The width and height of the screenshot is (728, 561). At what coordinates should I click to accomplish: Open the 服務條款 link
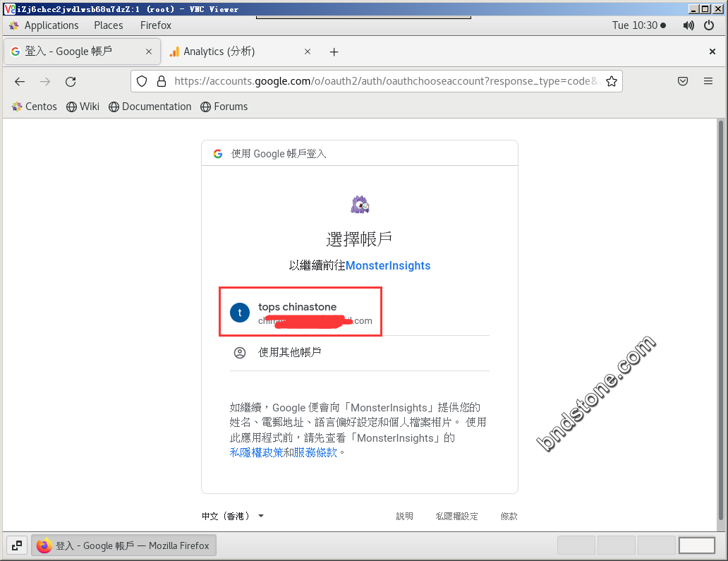(x=315, y=452)
